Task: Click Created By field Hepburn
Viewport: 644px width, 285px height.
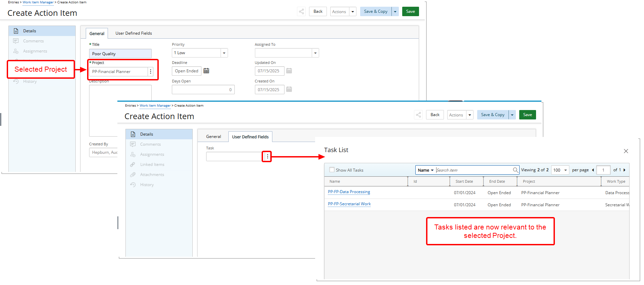Action: (x=103, y=152)
